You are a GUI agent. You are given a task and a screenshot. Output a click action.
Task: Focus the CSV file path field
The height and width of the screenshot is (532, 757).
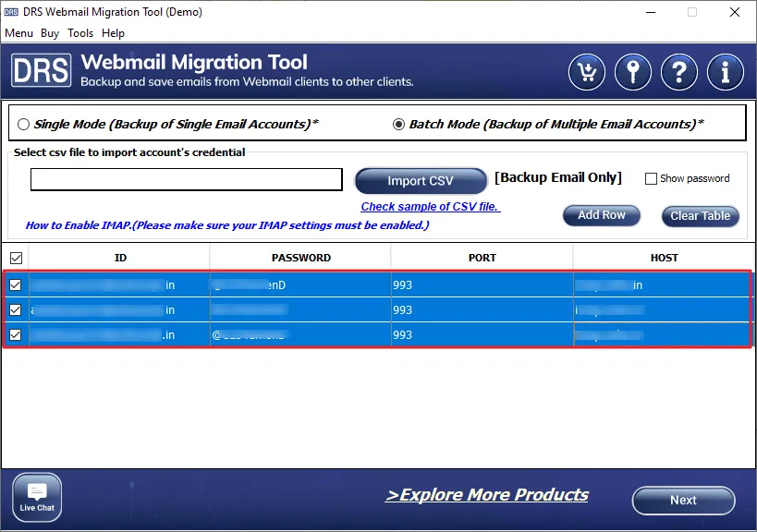187,179
